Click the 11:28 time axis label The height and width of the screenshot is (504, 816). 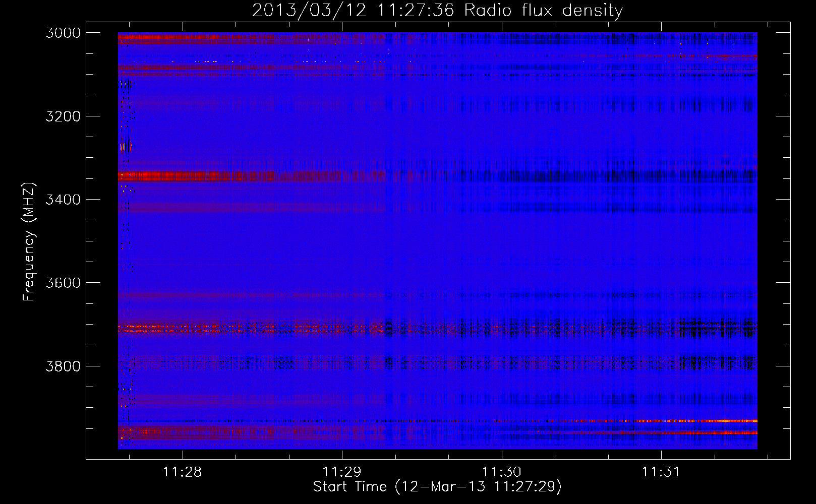tap(182, 472)
